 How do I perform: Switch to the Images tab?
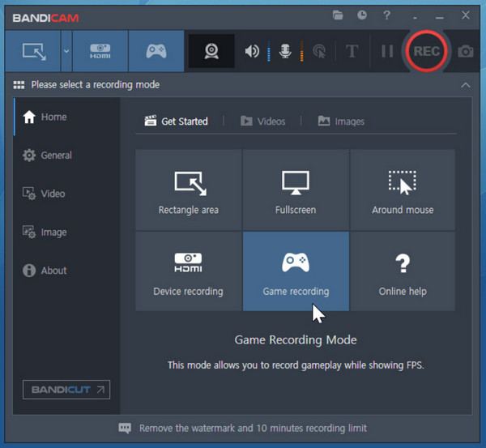tap(341, 122)
